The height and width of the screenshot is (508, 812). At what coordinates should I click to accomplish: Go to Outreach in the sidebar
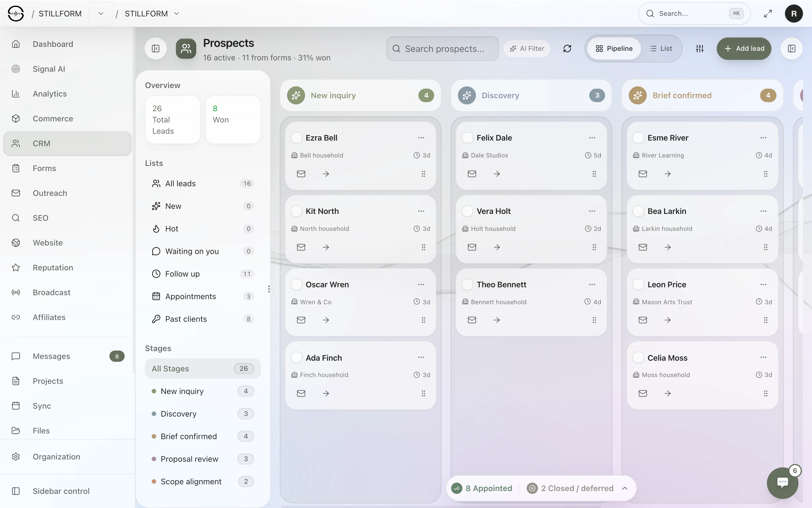click(67, 193)
